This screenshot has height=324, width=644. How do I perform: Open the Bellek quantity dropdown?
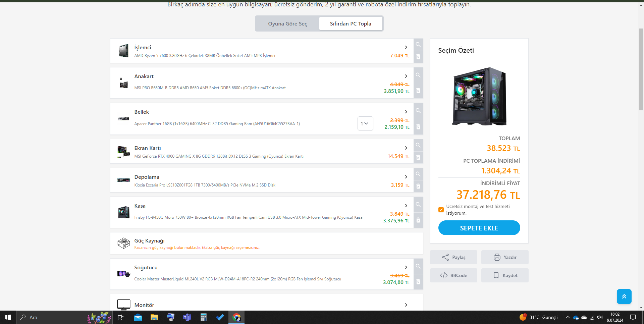[x=365, y=123]
